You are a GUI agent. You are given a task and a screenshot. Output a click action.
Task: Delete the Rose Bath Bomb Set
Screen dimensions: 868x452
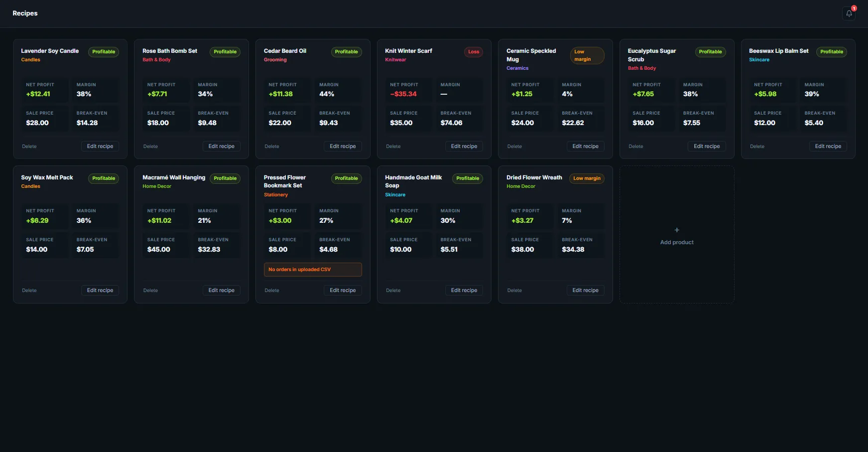pos(150,147)
